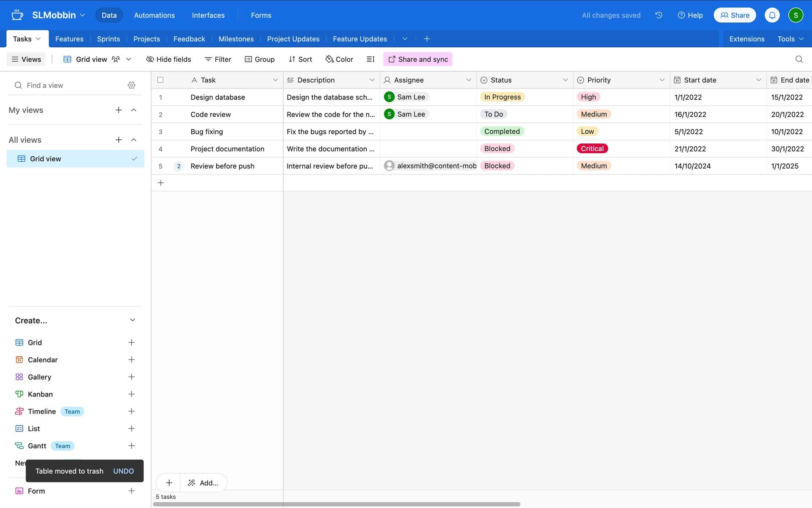
Task: Open the Automations menu
Action: click(154, 15)
